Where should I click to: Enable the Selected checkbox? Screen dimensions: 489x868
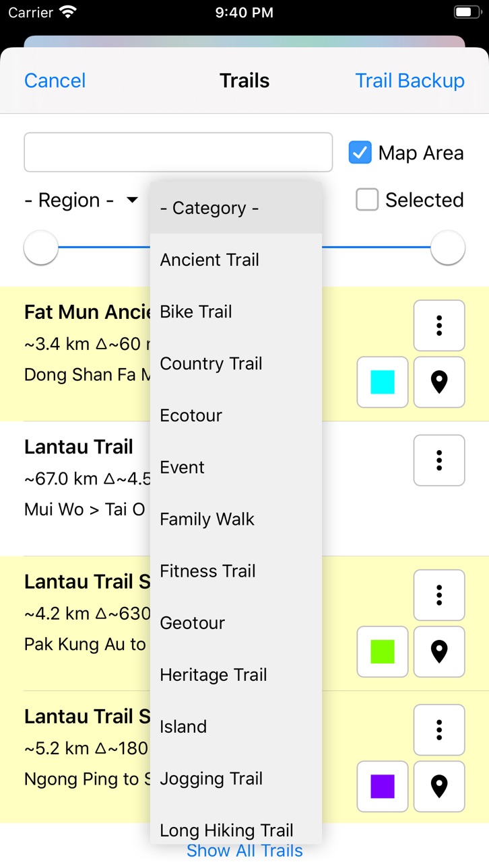point(367,199)
